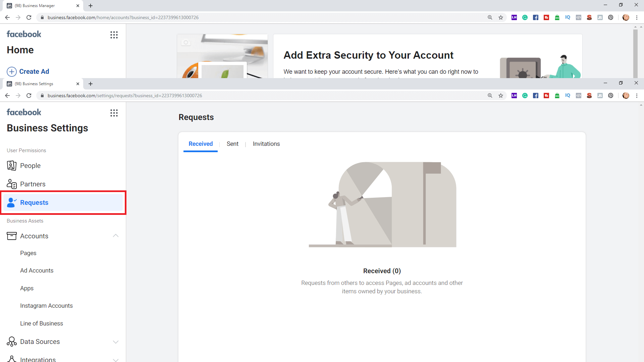The image size is (644, 362).
Task: Switch to the Invitations tab
Action: click(x=266, y=144)
